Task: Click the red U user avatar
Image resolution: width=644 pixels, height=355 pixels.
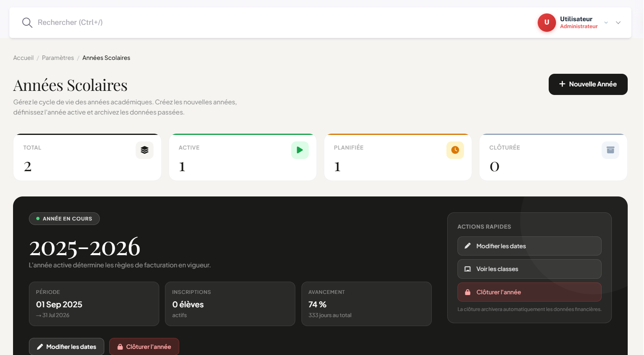Action: (x=547, y=22)
